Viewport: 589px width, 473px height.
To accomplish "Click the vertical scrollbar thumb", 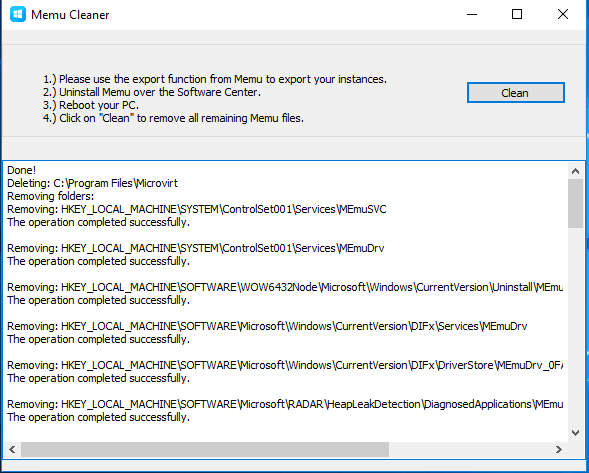I will pos(575,203).
